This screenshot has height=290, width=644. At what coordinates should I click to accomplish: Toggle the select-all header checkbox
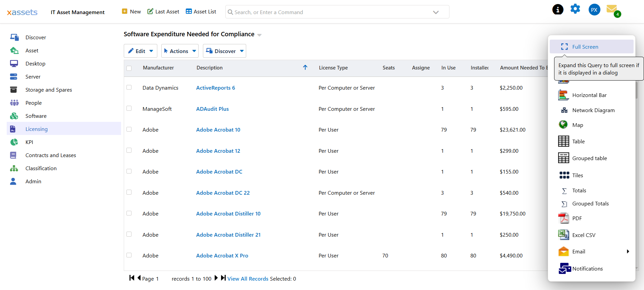tap(129, 68)
